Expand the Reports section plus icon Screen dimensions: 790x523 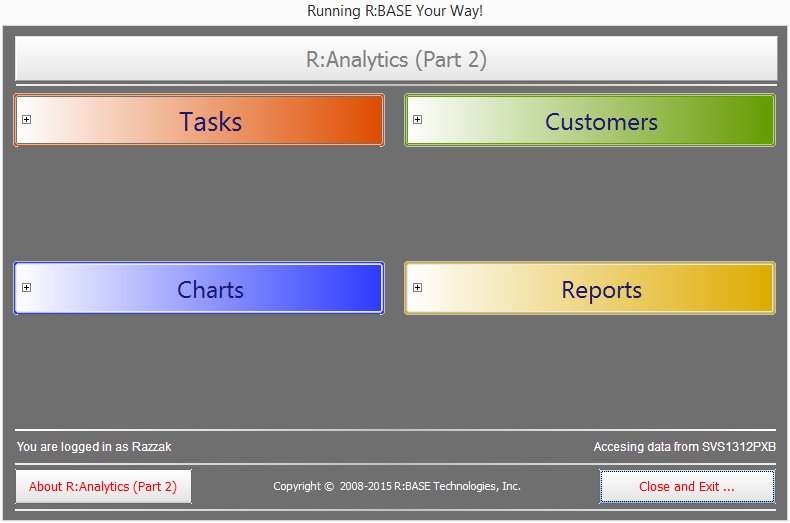[417, 288]
